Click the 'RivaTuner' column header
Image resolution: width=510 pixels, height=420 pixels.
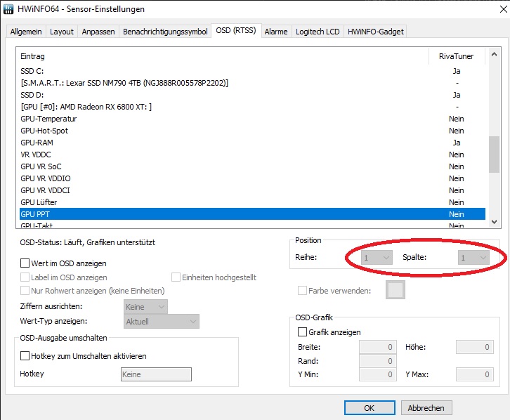point(457,56)
